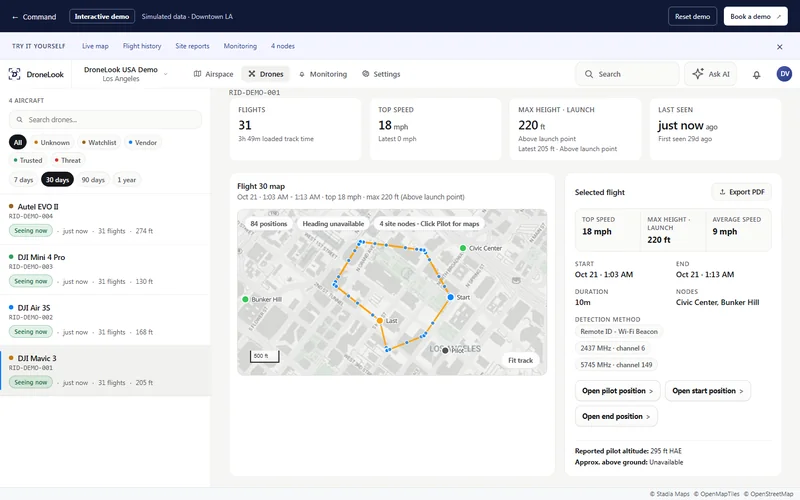Switch to the Settings tab

(x=381, y=74)
